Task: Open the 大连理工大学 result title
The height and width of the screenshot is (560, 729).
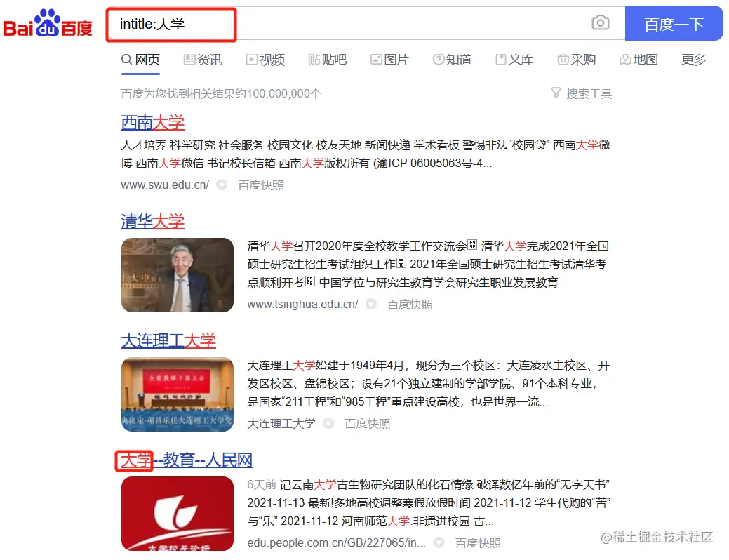Action: click(x=168, y=341)
